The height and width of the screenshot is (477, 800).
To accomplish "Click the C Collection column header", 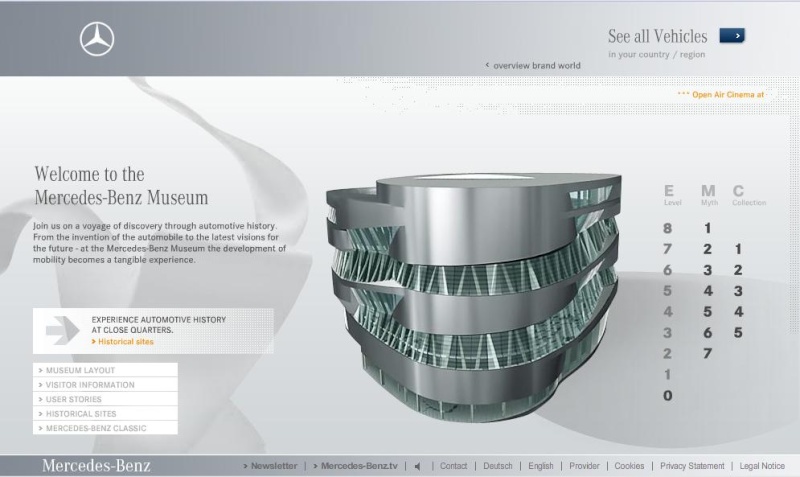I will tap(749, 195).
